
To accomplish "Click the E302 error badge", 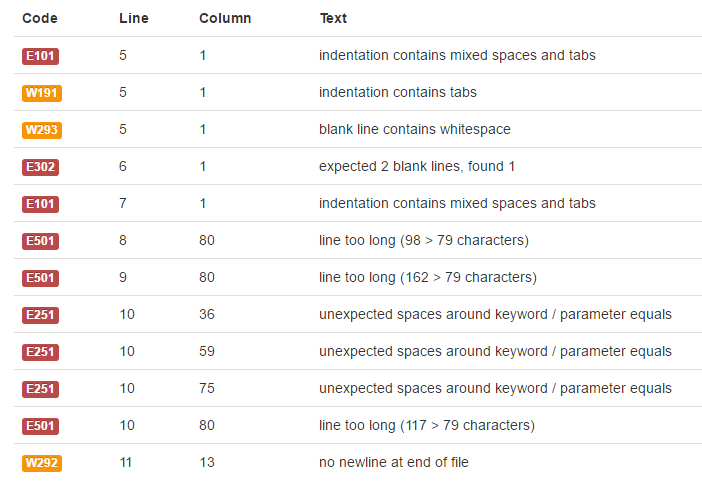I will [x=40, y=167].
